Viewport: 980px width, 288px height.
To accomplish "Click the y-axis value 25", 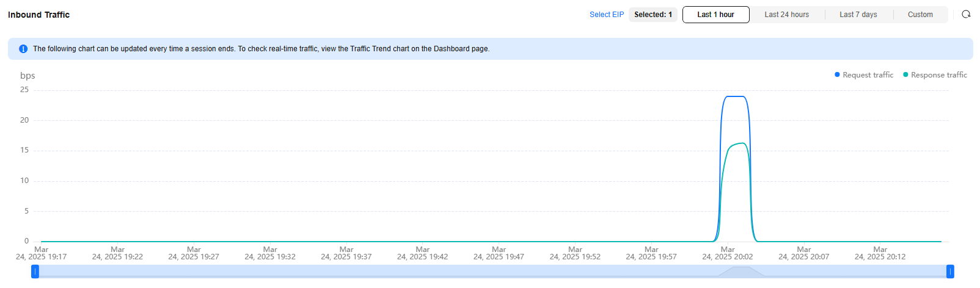I will [x=24, y=90].
